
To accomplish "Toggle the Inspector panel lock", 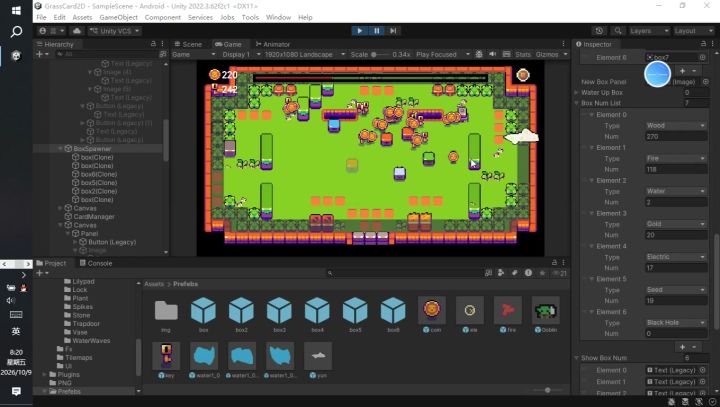I will click(703, 44).
